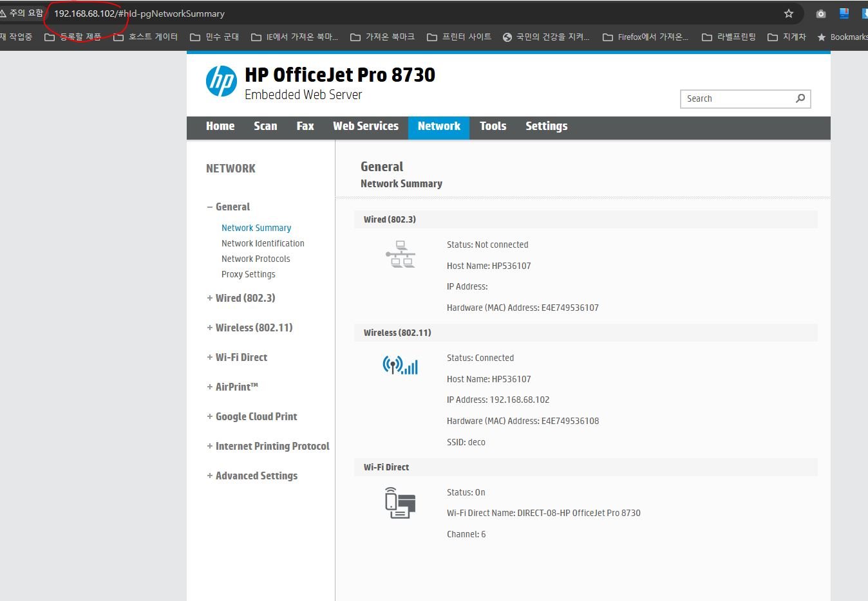
Task: Switch to the Scan tab
Action: (265, 126)
